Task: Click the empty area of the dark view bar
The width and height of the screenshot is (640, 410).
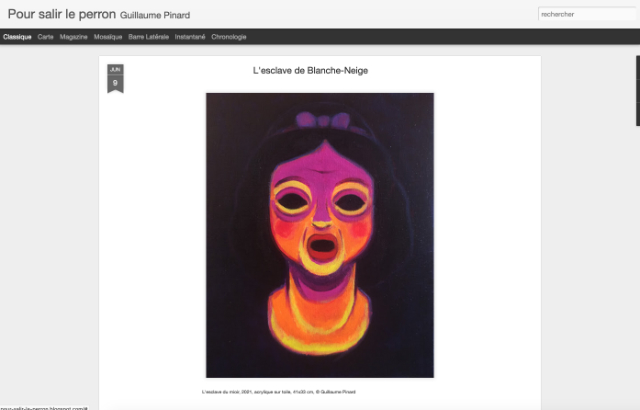Action: (441, 37)
